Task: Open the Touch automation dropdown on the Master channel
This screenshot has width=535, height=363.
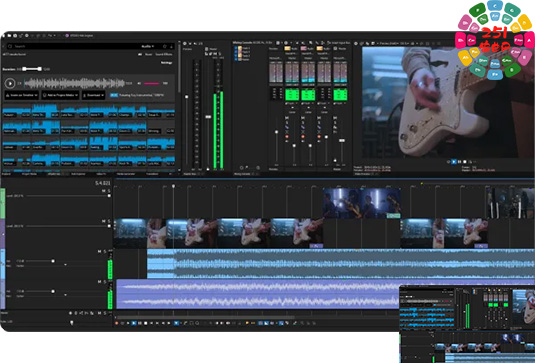Action: (x=340, y=103)
